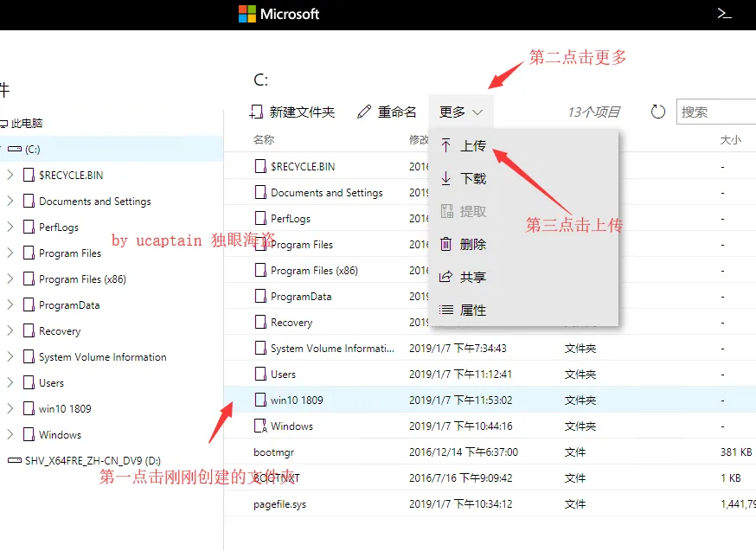The image size is (756, 551).
Task: Select System Volume Information in the tree
Action: pyautogui.click(x=103, y=356)
